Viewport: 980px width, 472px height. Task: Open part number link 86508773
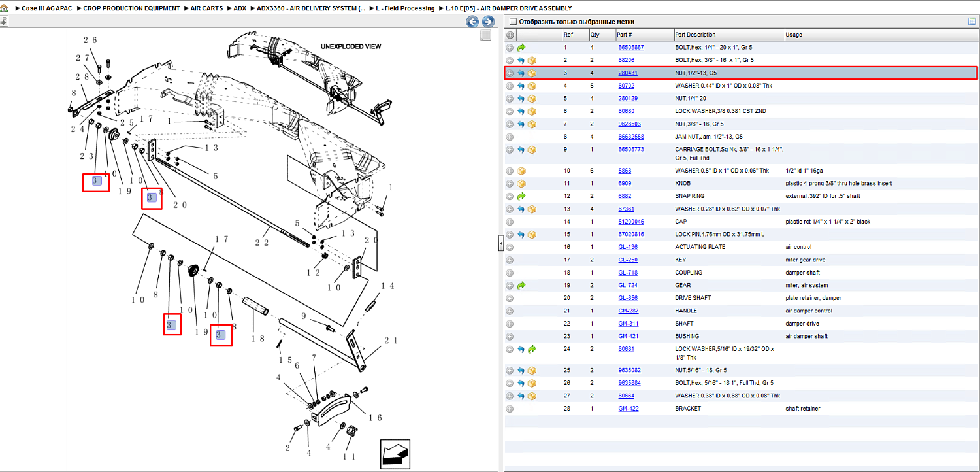click(630, 150)
